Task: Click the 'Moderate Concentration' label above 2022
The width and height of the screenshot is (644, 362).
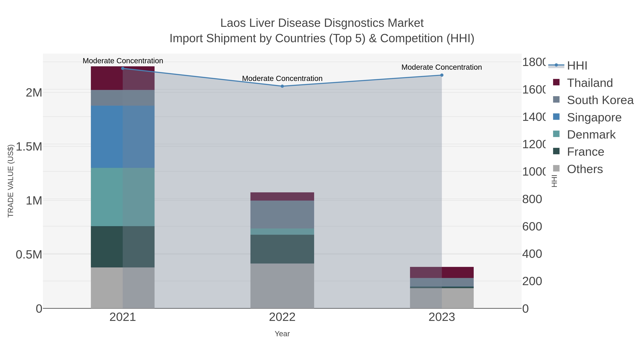Action: (282, 78)
